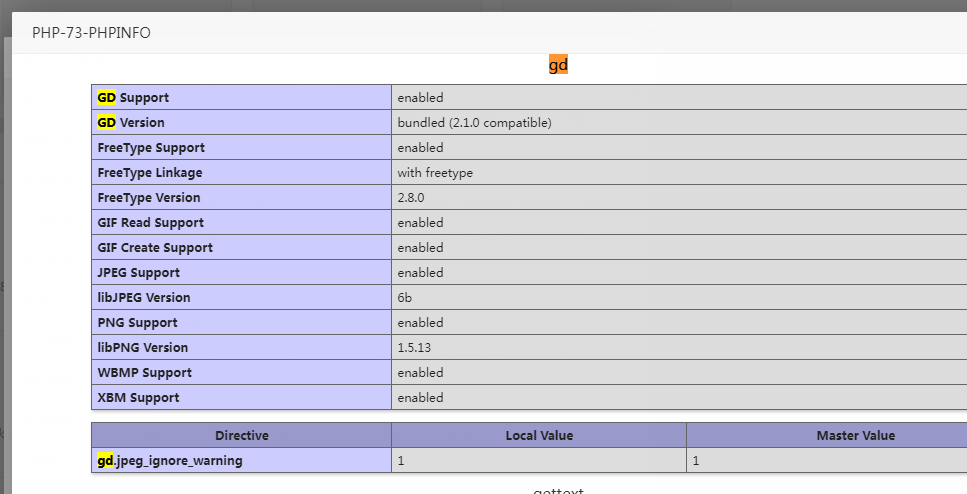Click the JPEG Support label
The image size is (967, 494).
[139, 273]
